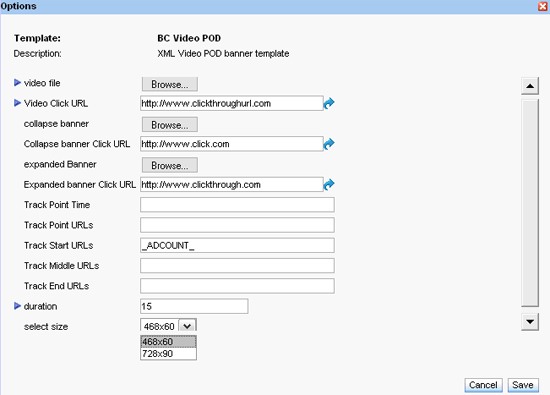Click the Collapse banner Click URL field
Viewport: 550px width, 395px height.
[x=232, y=144]
